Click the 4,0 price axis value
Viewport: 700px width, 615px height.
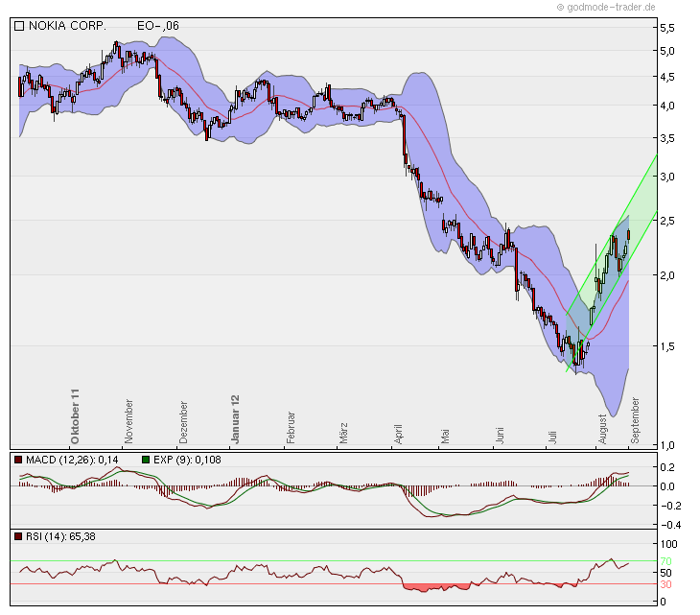667,106
